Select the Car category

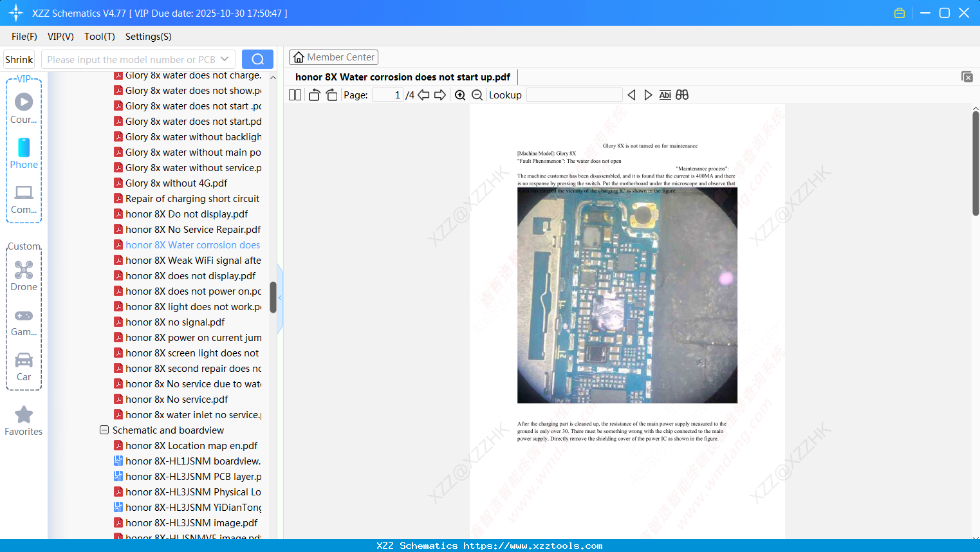coord(24,367)
